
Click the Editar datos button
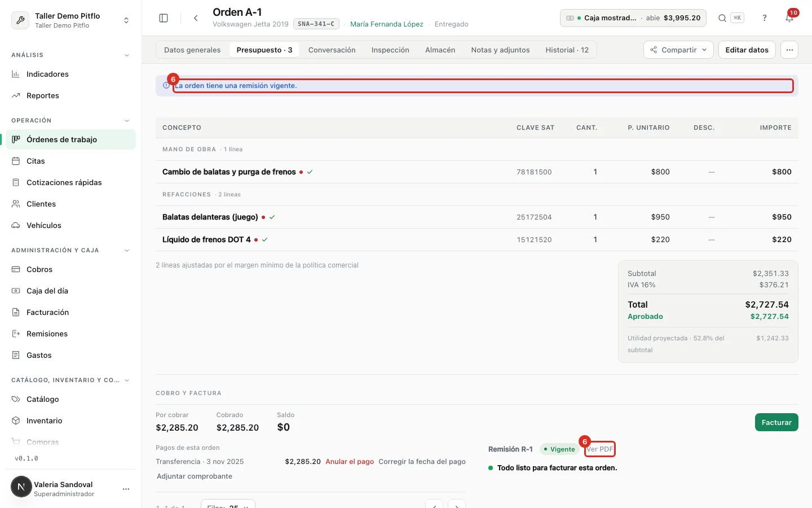point(747,50)
